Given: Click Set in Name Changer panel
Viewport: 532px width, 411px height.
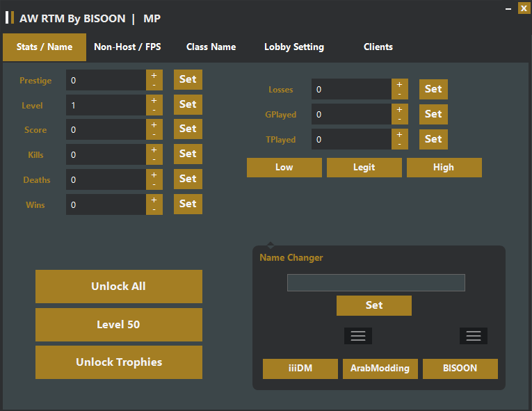Looking at the screenshot, I should (374, 305).
